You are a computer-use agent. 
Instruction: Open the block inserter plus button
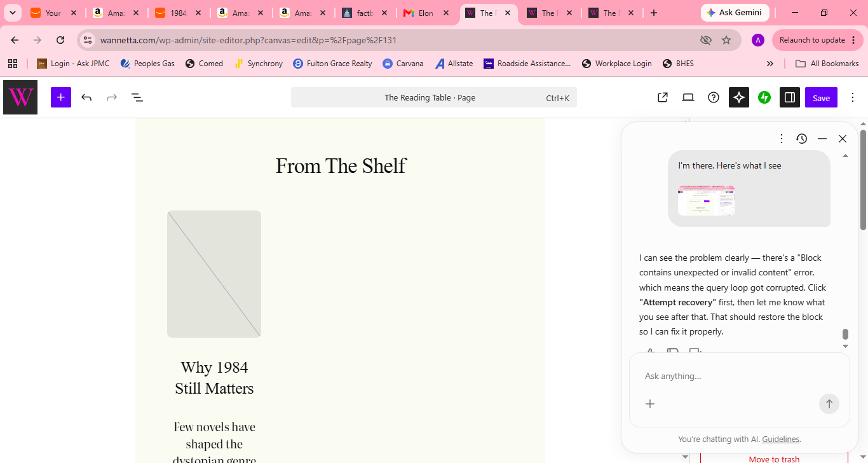tap(60, 97)
